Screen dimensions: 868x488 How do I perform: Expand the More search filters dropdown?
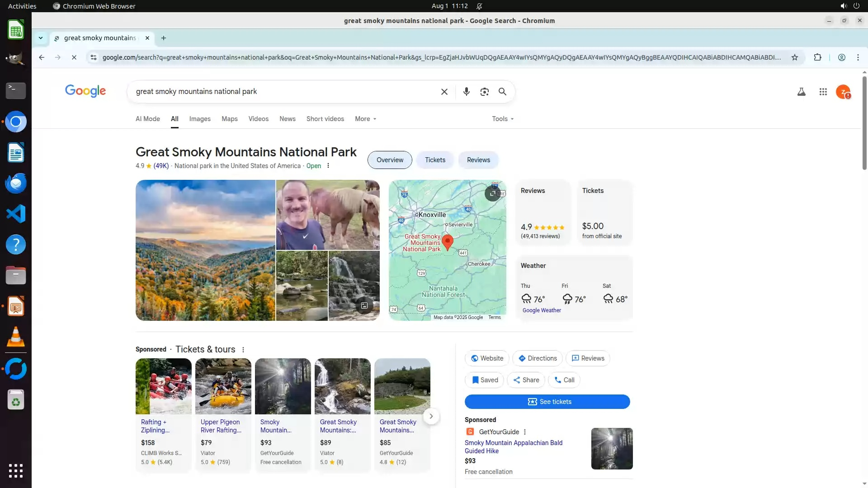(365, 119)
